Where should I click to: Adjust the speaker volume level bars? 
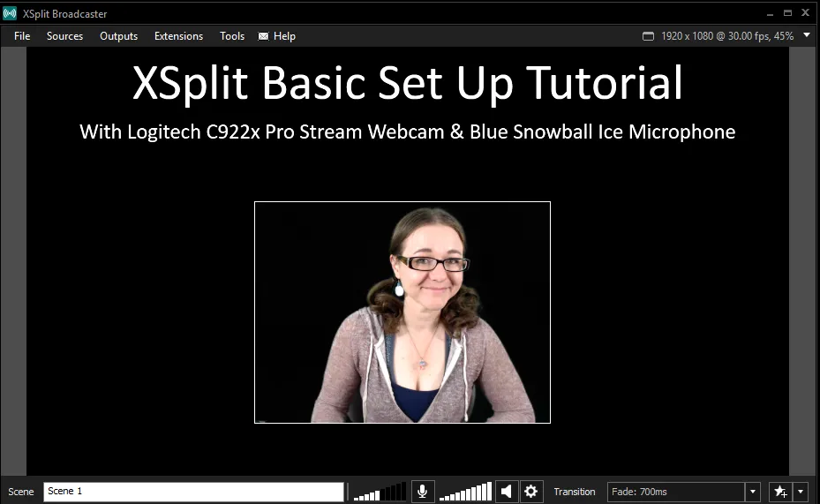click(x=465, y=492)
